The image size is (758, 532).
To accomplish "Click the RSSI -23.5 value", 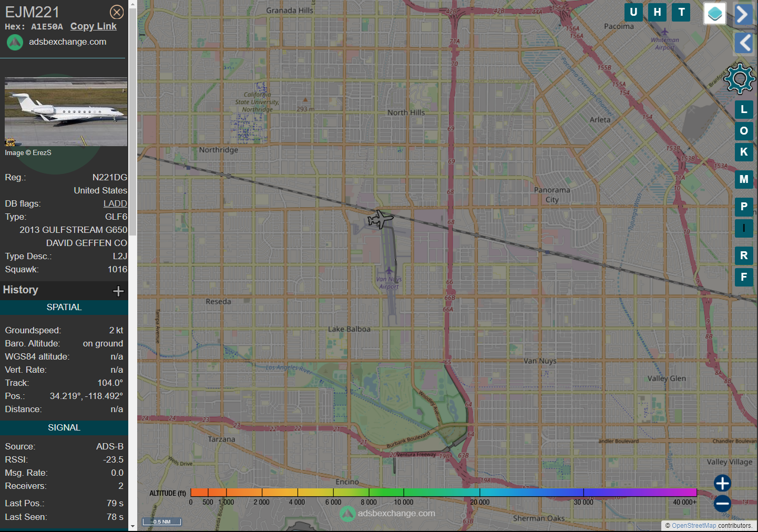I will pos(114,459).
